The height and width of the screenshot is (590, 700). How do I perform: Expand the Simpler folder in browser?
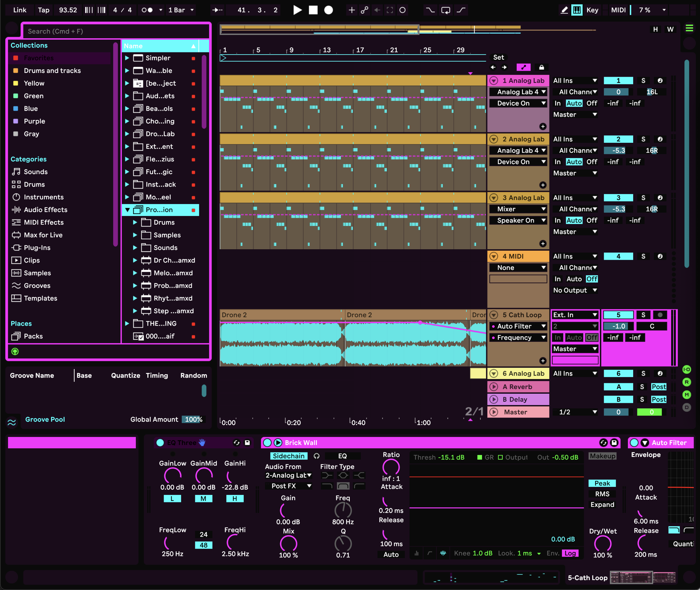point(127,58)
